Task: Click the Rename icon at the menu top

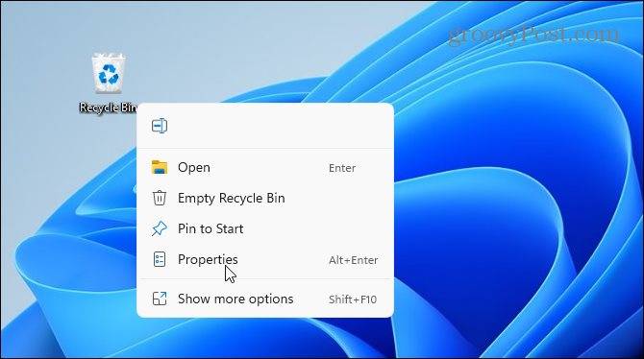Action: pyautogui.click(x=160, y=126)
